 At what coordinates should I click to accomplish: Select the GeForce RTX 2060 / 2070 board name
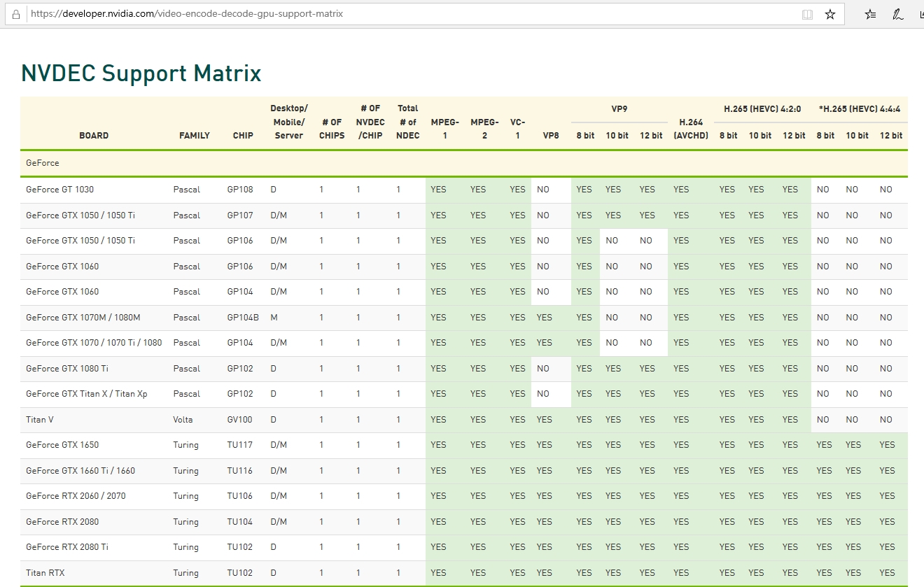pos(76,496)
